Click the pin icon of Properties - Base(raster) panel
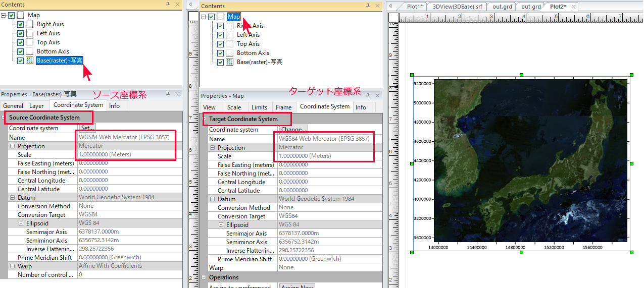The image size is (644, 288). click(168, 94)
